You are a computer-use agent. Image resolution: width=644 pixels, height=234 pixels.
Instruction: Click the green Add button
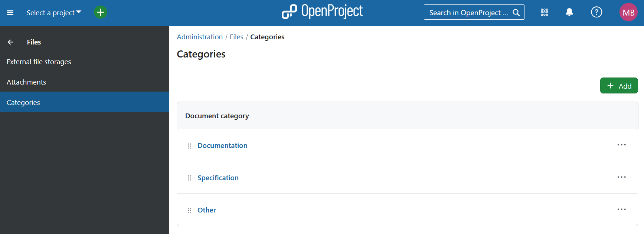[619, 86]
